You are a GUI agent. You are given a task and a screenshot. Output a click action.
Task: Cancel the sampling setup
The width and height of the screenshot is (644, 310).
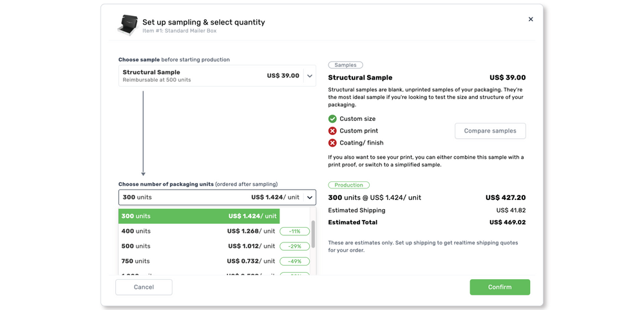144,287
